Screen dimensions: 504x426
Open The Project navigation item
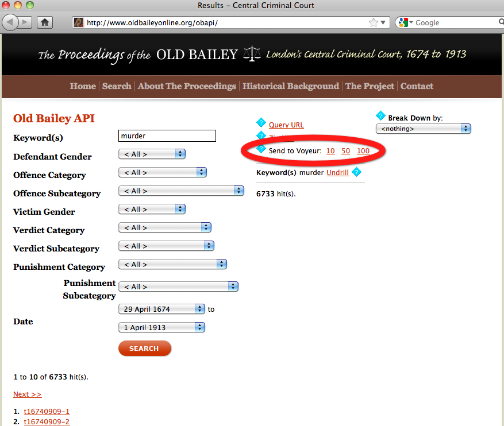click(x=370, y=86)
